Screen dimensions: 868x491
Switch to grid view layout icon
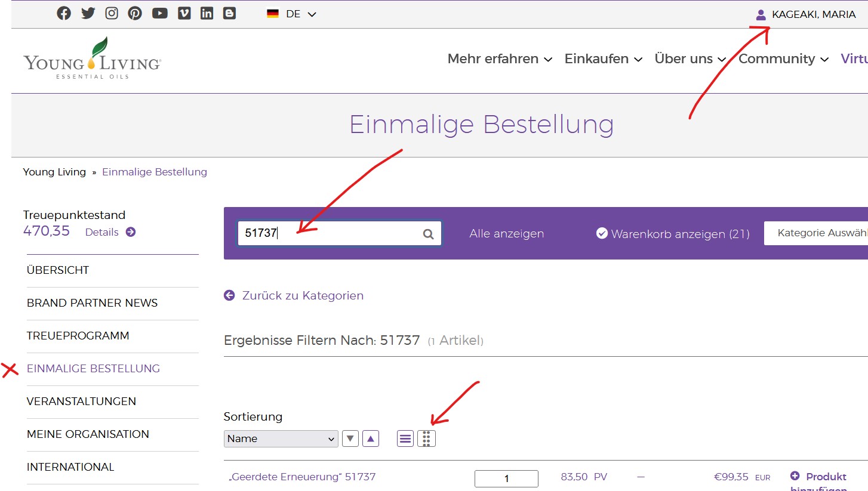click(426, 438)
